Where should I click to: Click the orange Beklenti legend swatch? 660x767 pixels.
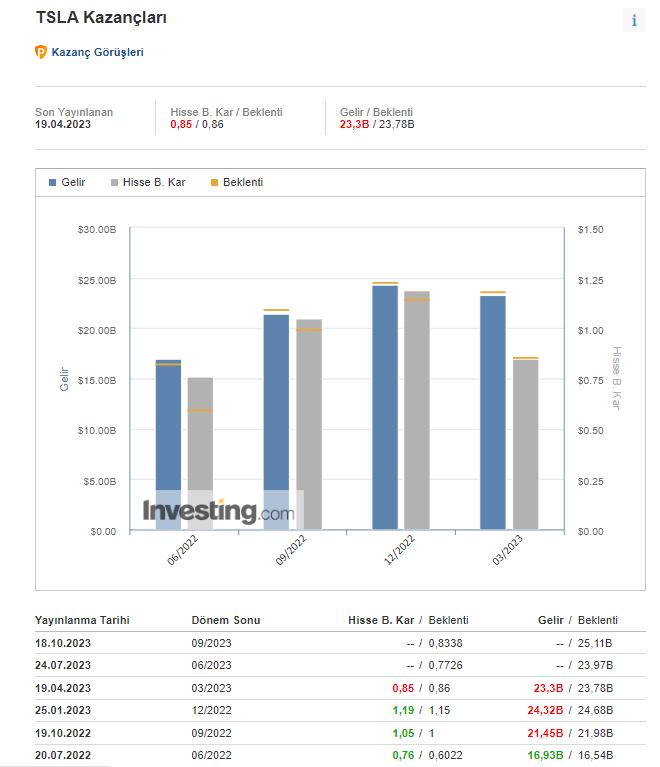(x=214, y=182)
